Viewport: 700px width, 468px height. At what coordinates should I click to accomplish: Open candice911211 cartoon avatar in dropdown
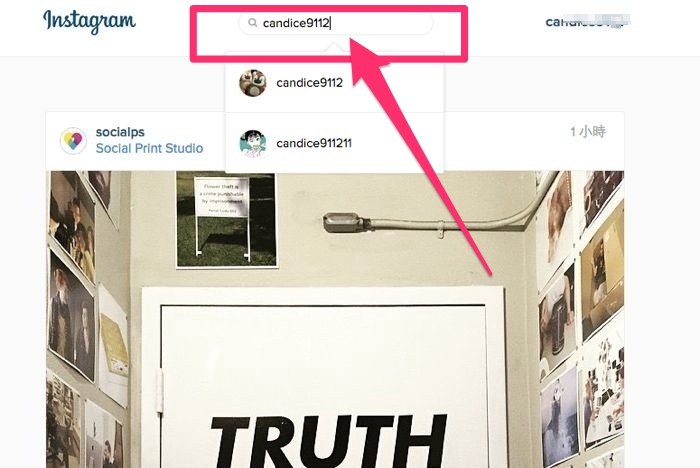click(x=253, y=143)
